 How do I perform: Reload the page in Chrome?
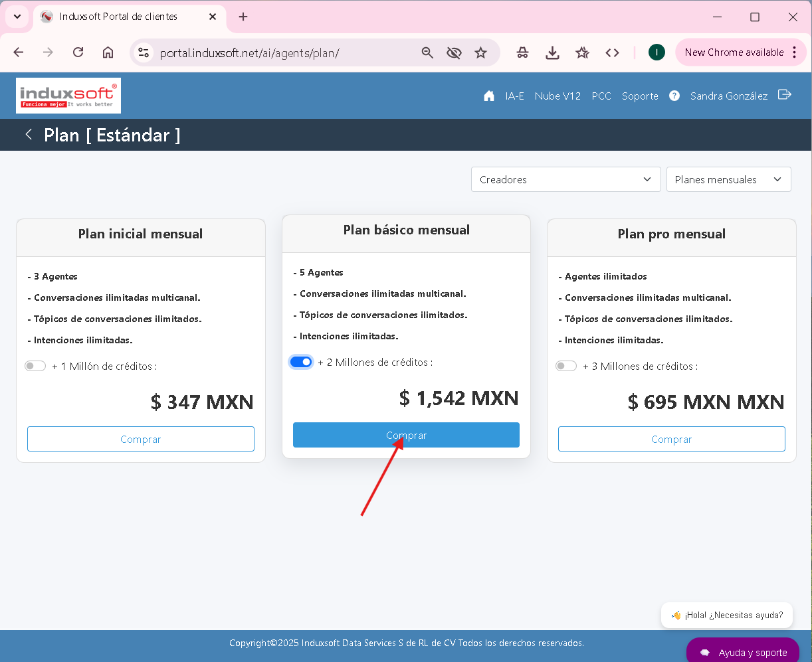point(78,52)
